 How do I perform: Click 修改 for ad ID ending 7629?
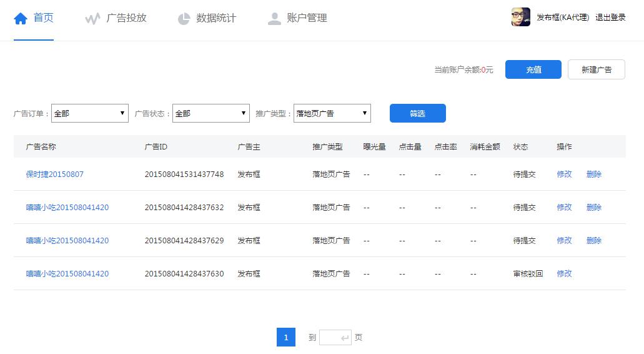tap(564, 241)
